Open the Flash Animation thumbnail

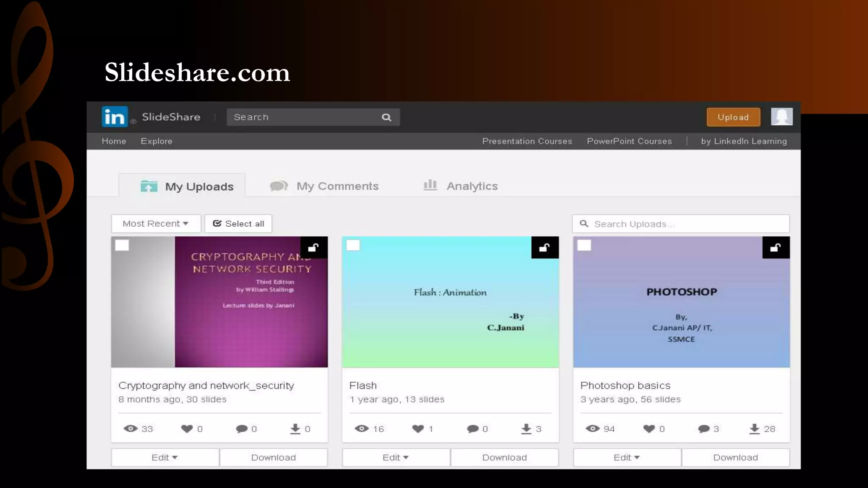(x=450, y=302)
